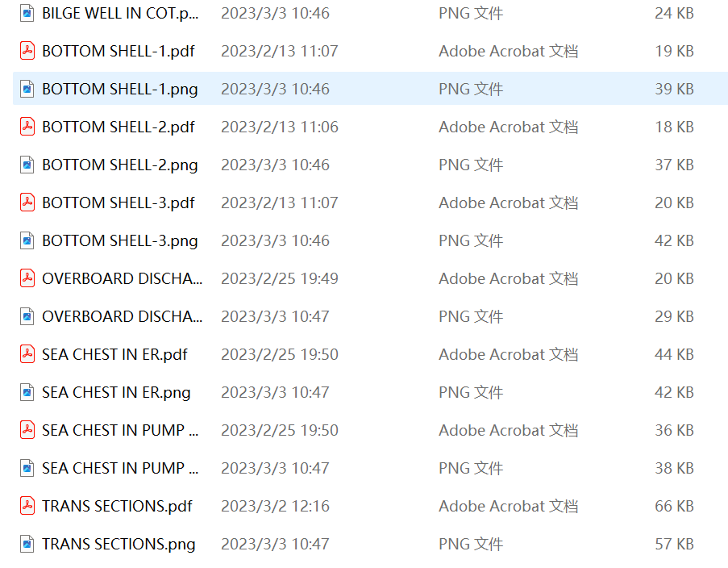This screenshot has height=568, width=728.
Task: Click the Acrobat icon beside BOTTOM SHELL-2.pdf
Action: point(27,127)
